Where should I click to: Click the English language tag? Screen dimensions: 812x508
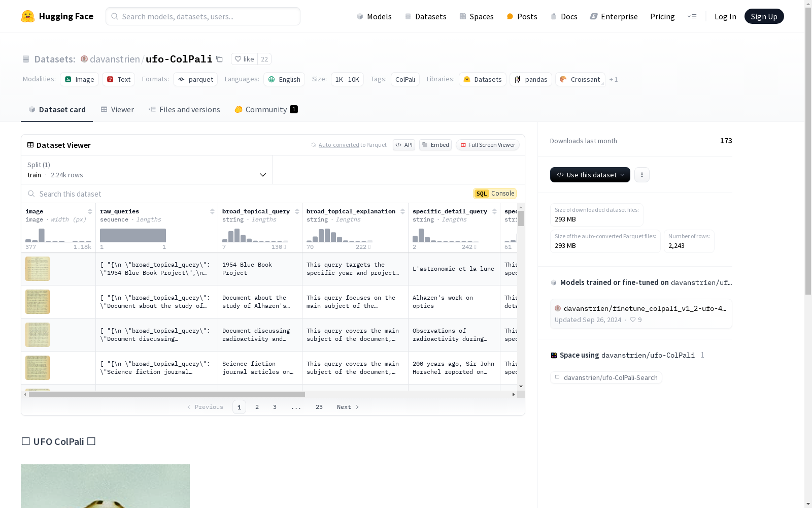pos(284,79)
